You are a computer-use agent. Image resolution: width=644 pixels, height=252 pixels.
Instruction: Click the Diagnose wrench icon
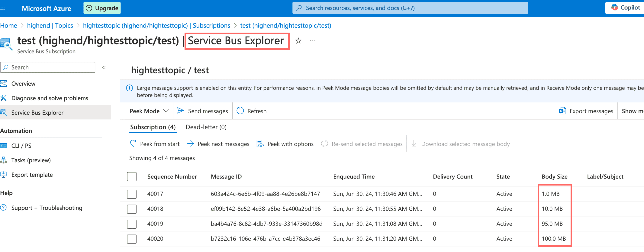click(x=4, y=98)
